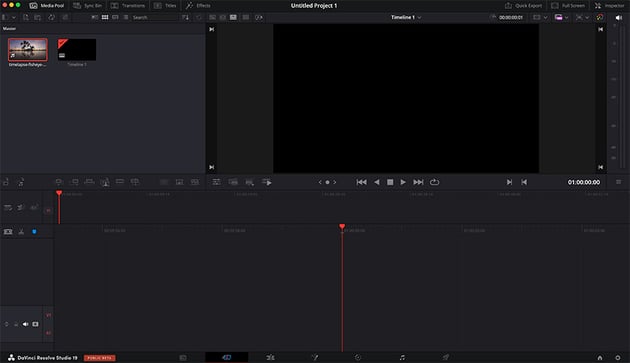Play the timeline forward

tap(403, 182)
